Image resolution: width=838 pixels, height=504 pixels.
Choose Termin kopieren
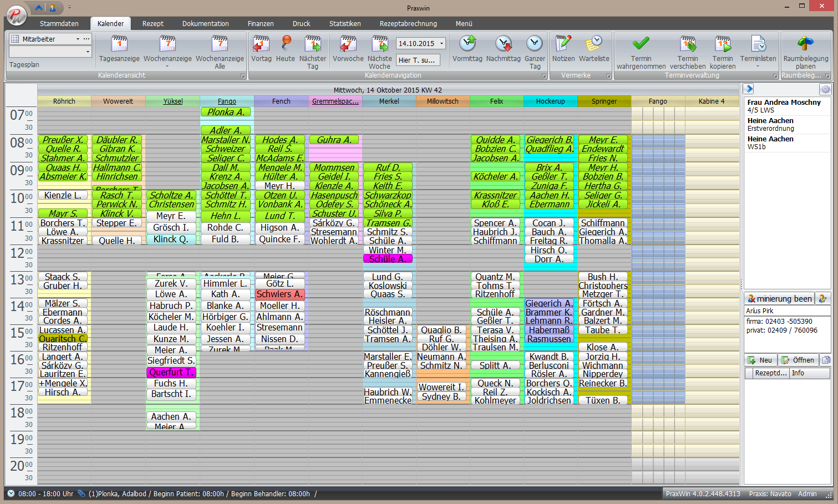pyautogui.click(x=723, y=52)
